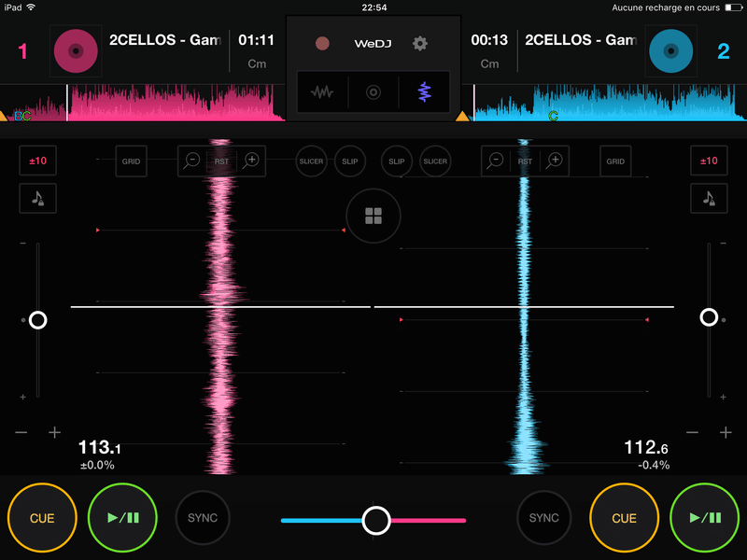Open deck 1 pink vinyl track browser
This screenshot has width=747, height=560.
pos(76,51)
